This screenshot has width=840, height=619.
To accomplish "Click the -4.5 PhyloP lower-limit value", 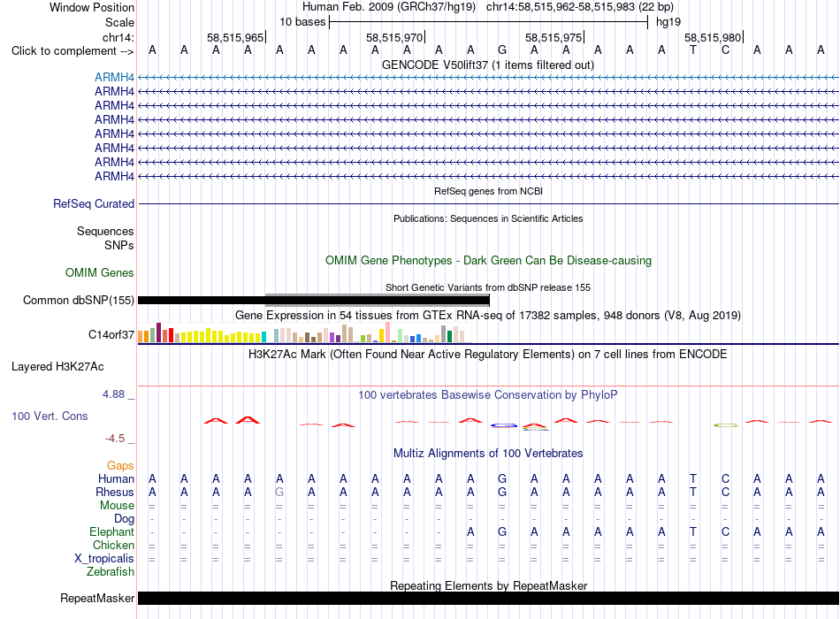I will coord(115,439).
